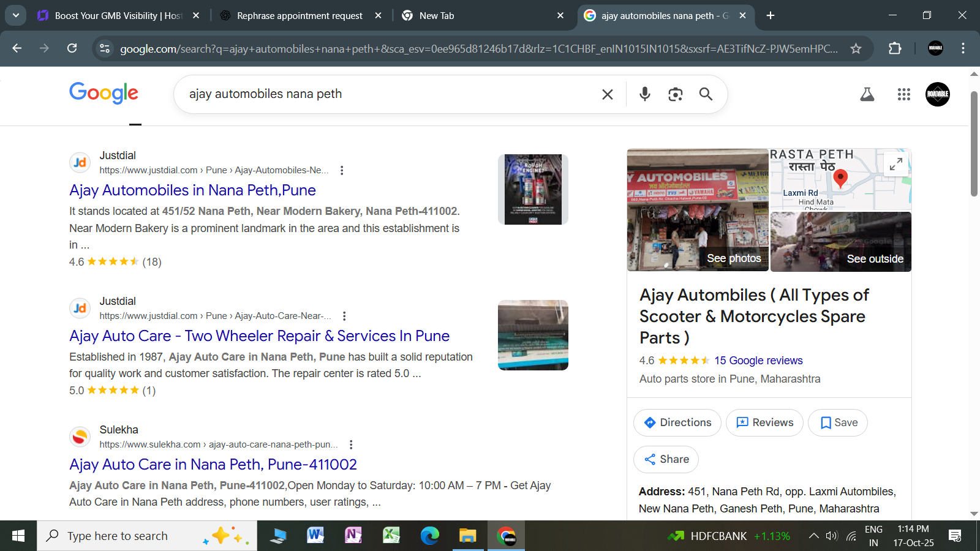View site information icon in address bar

tap(105, 48)
